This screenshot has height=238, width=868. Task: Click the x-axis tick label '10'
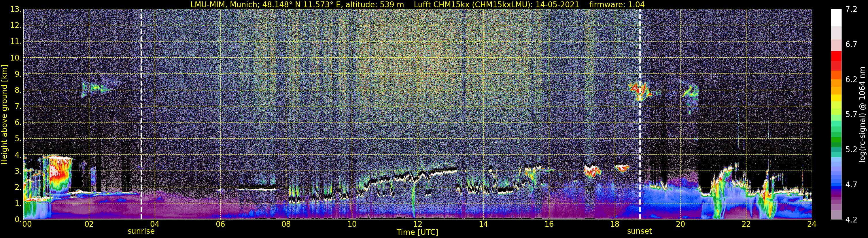[x=352, y=224]
